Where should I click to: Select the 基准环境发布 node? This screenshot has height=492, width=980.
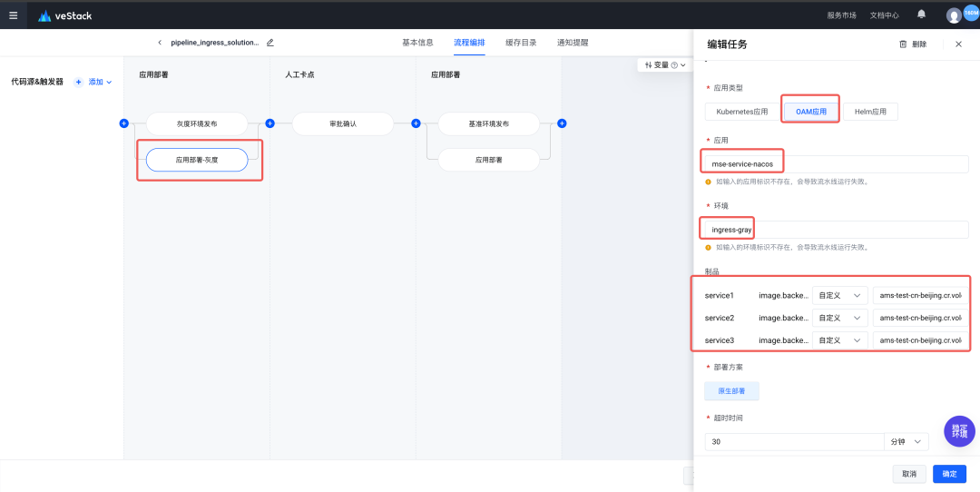coord(489,123)
